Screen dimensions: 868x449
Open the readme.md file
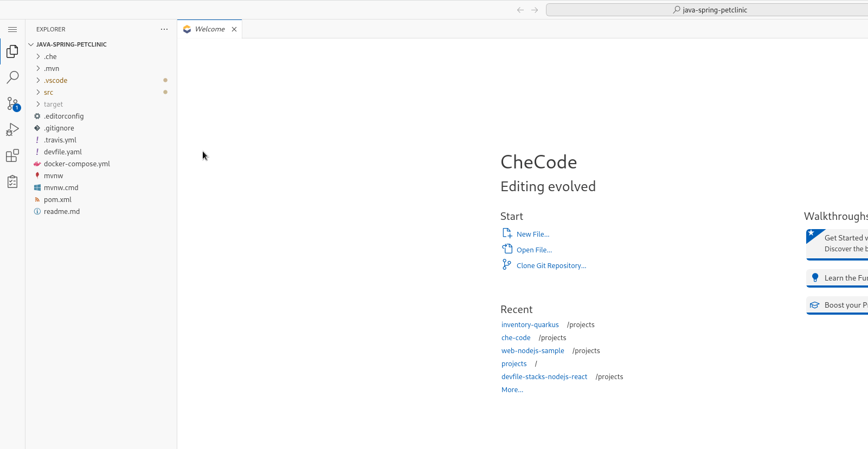click(101, 211)
